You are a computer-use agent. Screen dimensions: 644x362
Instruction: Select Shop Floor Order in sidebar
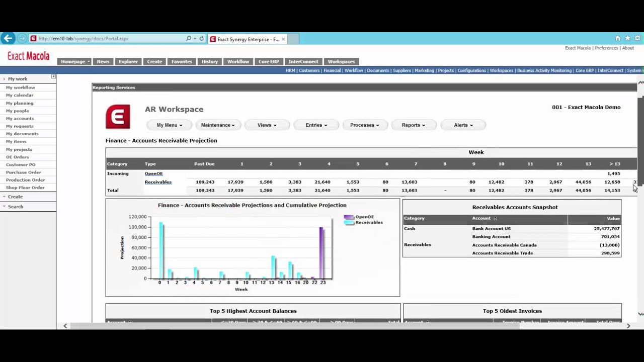[25, 188]
